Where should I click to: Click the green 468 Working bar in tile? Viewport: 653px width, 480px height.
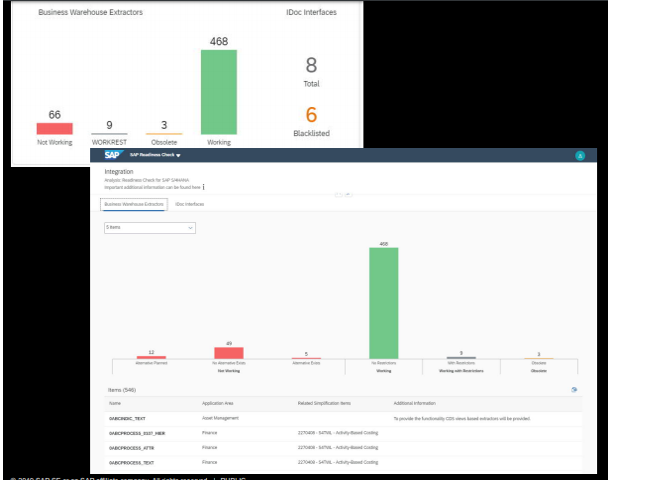219,92
